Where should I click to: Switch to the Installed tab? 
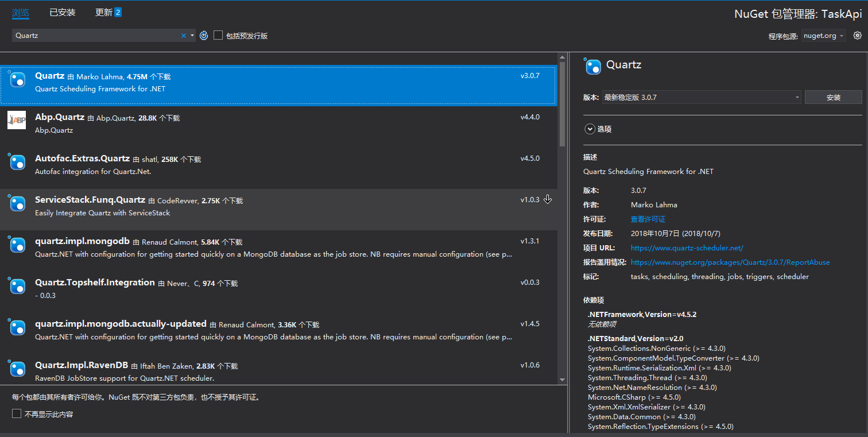[63, 13]
